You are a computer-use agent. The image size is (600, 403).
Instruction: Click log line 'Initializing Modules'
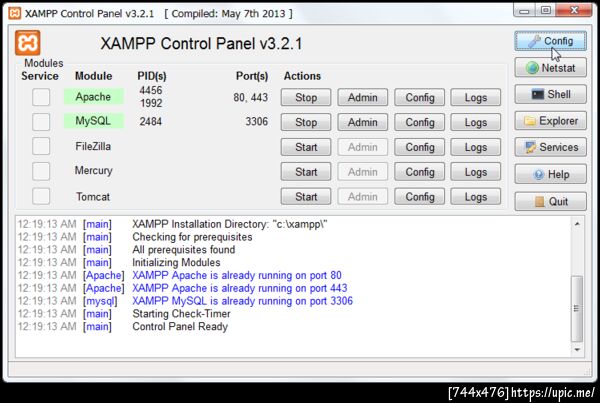(x=176, y=263)
